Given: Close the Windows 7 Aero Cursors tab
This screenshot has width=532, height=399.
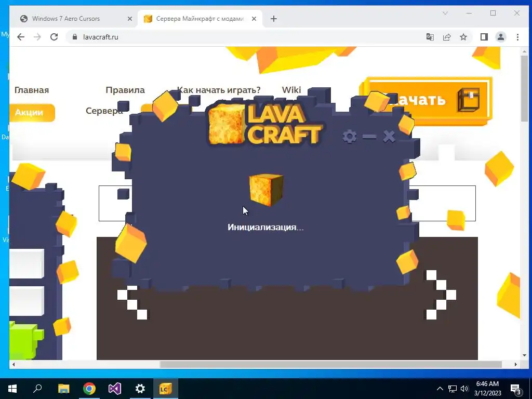Looking at the screenshot, I should pyautogui.click(x=129, y=19).
